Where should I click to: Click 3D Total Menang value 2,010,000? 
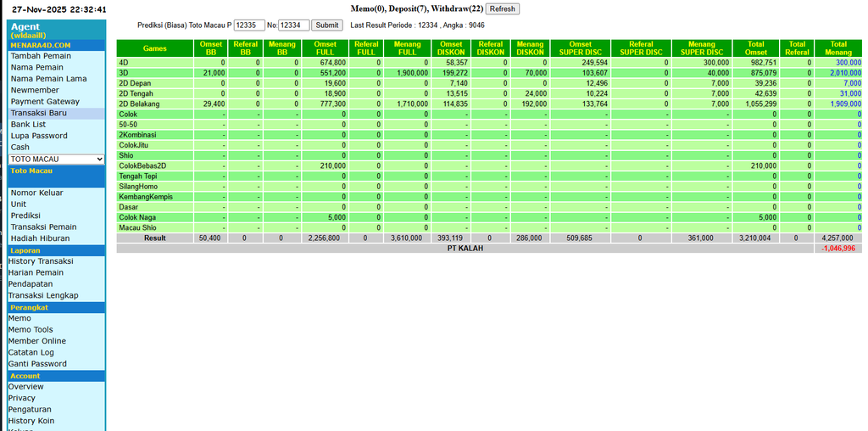[x=845, y=73]
